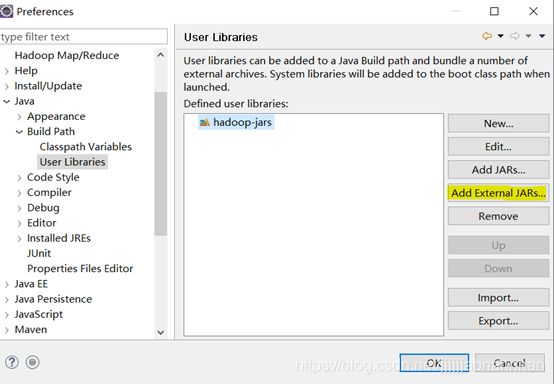
Task: Select JavaScript tree item
Action: click(x=39, y=314)
